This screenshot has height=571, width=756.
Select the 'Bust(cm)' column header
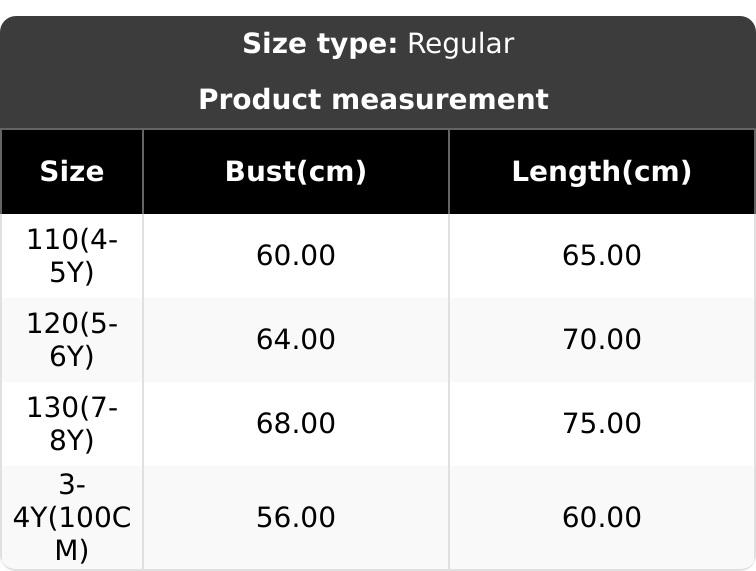coord(296,172)
